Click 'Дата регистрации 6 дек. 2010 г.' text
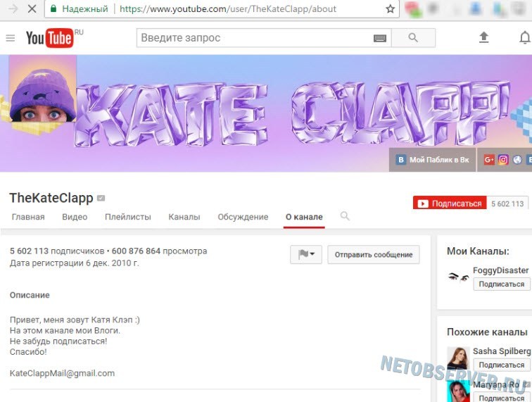The height and width of the screenshot is (402, 532). (75, 263)
